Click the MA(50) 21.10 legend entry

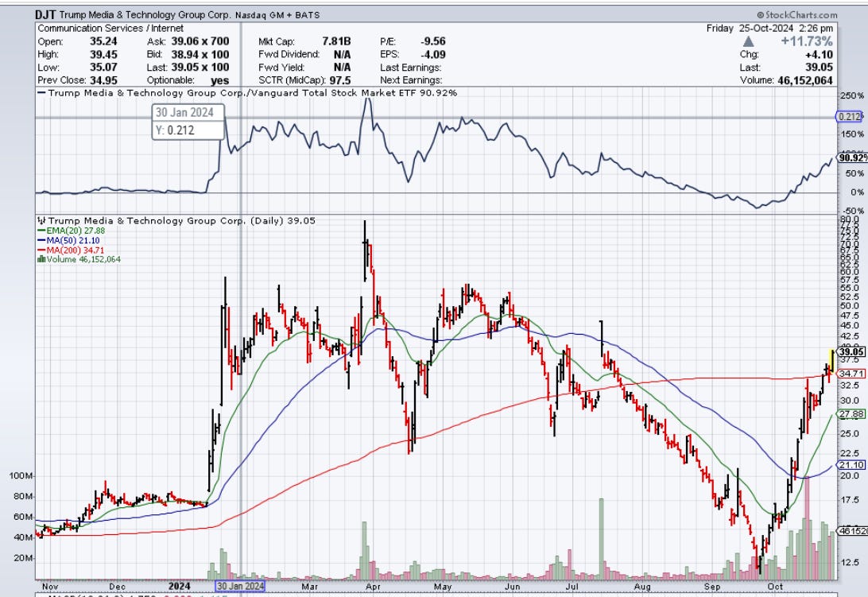(68, 240)
